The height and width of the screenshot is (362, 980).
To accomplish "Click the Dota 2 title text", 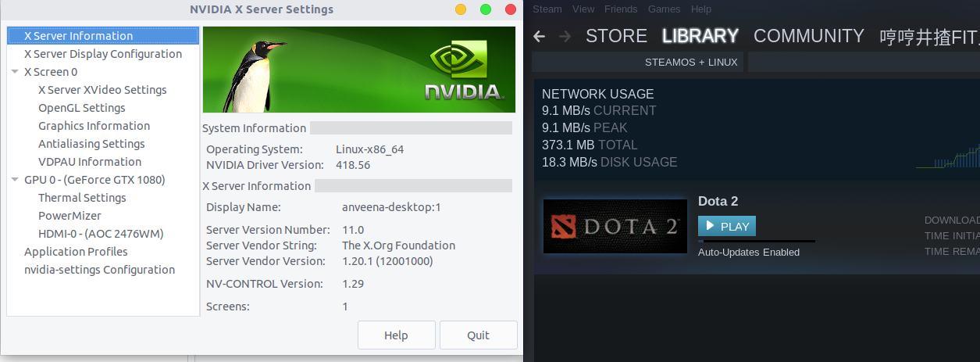I will pyautogui.click(x=718, y=202).
